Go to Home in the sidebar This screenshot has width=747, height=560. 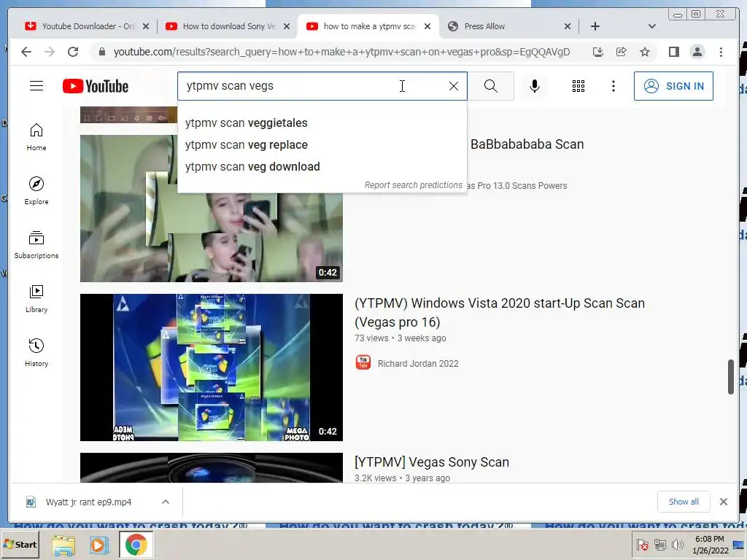coord(36,138)
